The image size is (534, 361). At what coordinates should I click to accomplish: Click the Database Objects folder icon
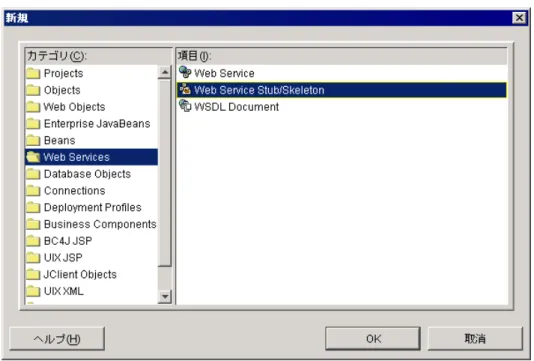[33, 174]
